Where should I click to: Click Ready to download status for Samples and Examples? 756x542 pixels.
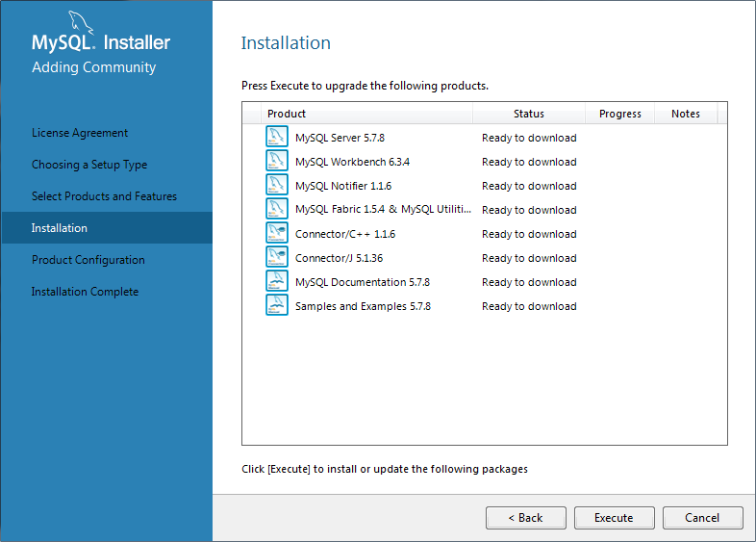point(529,306)
